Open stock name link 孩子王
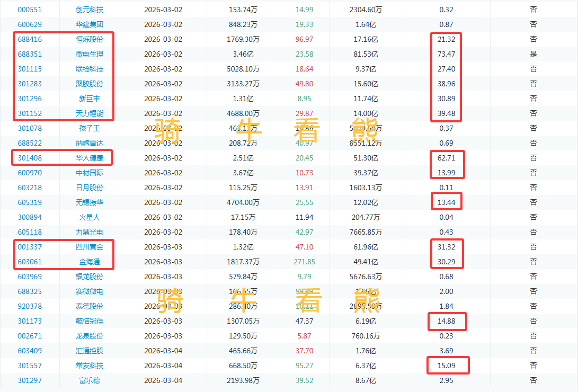Screen dimensions: 578x392 90,128
